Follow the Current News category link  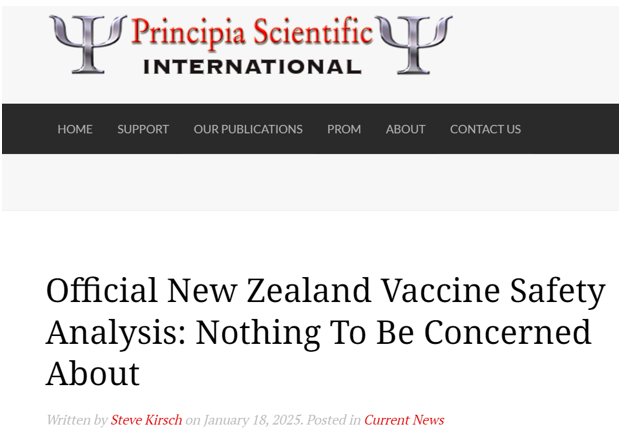coord(404,420)
